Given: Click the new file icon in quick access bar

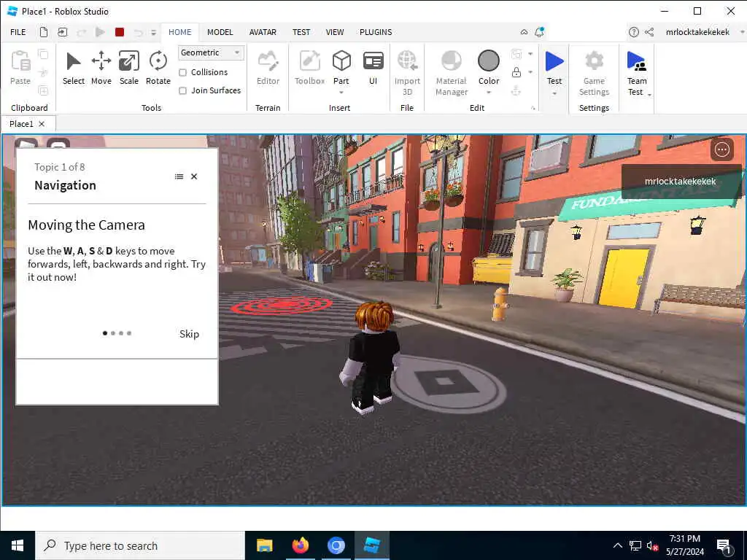Looking at the screenshot, I should pyautogui.click(x=43, y=32).
